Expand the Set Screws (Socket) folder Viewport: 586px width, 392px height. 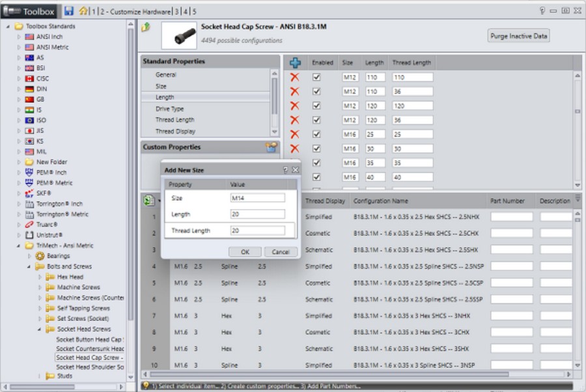pyautogui.click(x=40, y=319)
